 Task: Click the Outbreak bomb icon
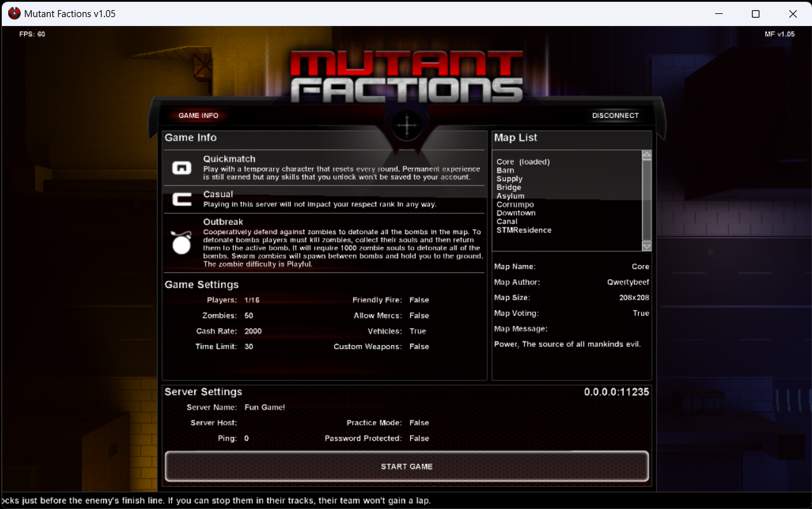[182, 242]
